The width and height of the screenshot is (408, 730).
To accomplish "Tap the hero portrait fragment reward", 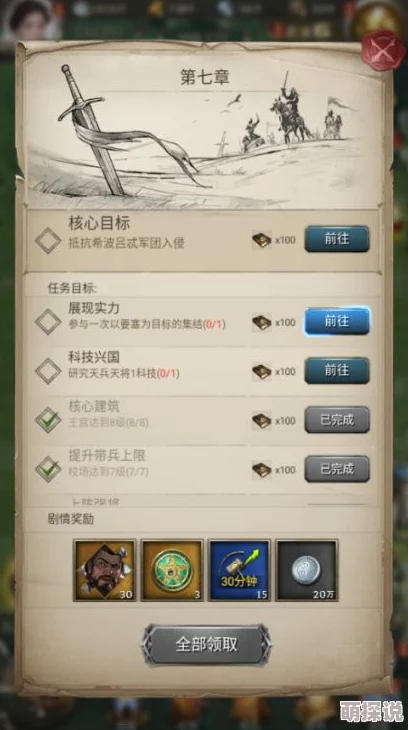I will tap(105, 570).
